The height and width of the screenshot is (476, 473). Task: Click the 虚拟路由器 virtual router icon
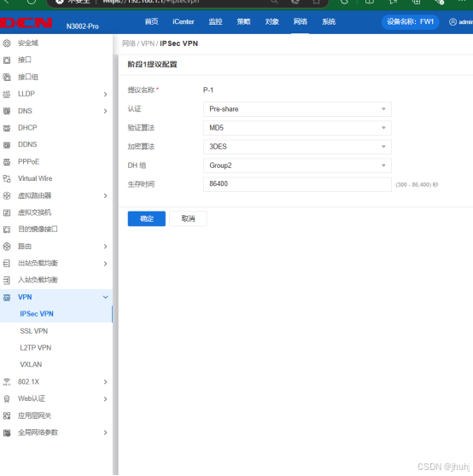[7, 196]
